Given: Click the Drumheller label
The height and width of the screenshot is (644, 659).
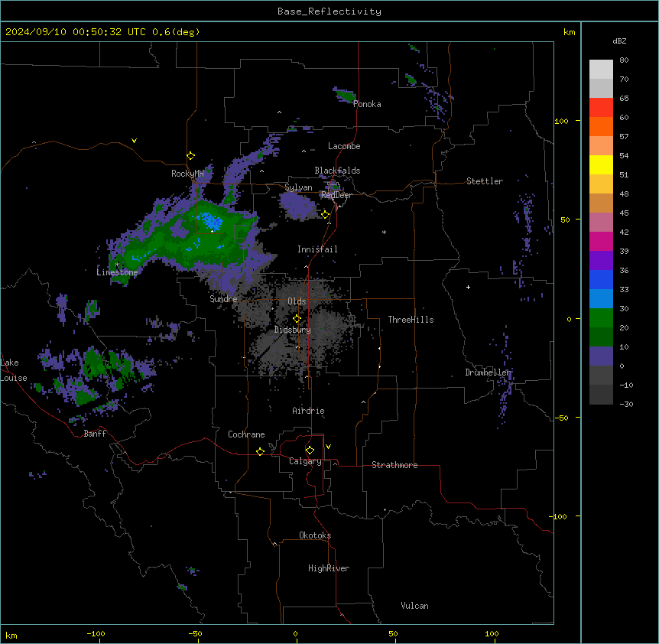Looking at the screenshot, I should point(489,372).
